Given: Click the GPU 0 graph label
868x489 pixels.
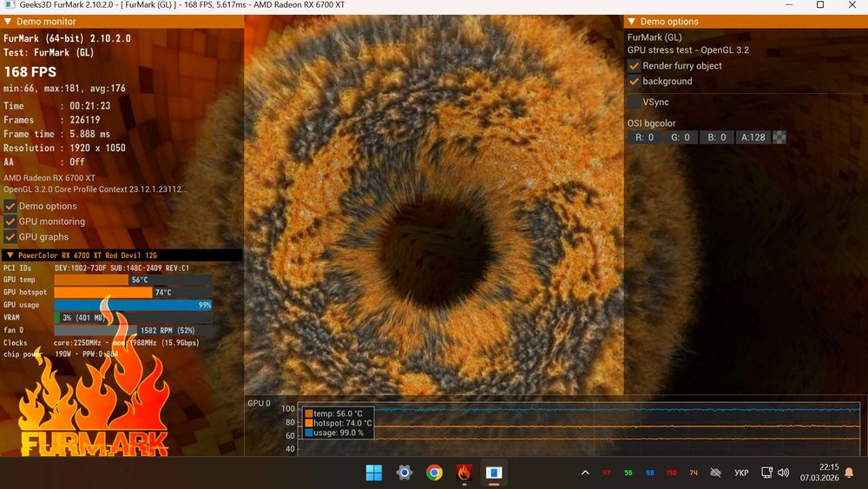Looking at the screenshot, I should (x=259, y=403).
